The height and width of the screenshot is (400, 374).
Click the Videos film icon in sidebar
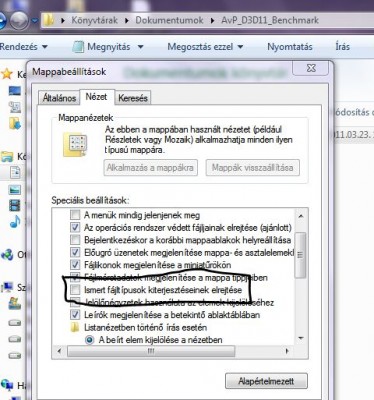15,206
